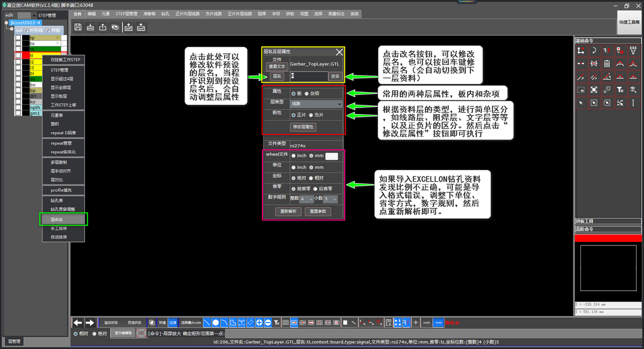Click the black color swatch of layer npth
Viewport: 644px width, 349px height.
click(x=25, y=107)
